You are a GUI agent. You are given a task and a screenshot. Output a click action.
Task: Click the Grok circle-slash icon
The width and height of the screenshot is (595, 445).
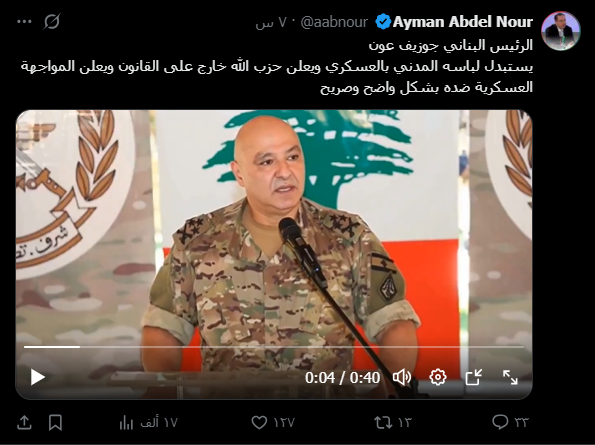(x=52, y=22)
